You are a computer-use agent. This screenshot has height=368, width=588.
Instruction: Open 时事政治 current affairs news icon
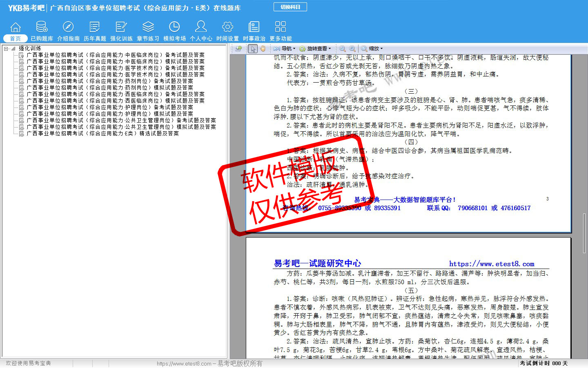[x=254, y=31]
